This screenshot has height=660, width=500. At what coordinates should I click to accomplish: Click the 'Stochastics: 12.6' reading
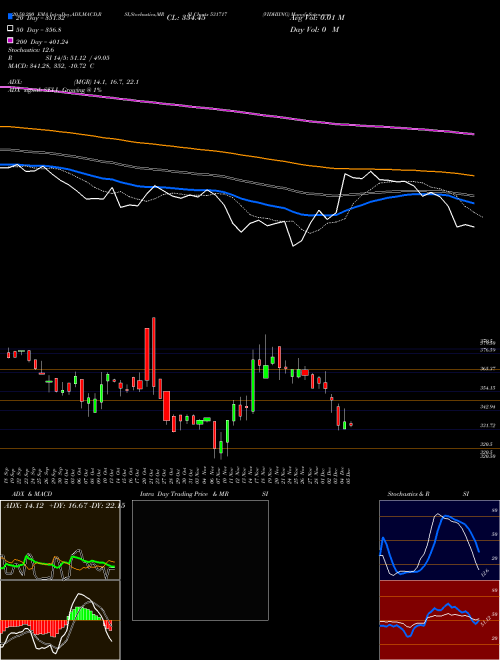pyautogui.click(x=31, y=50)
